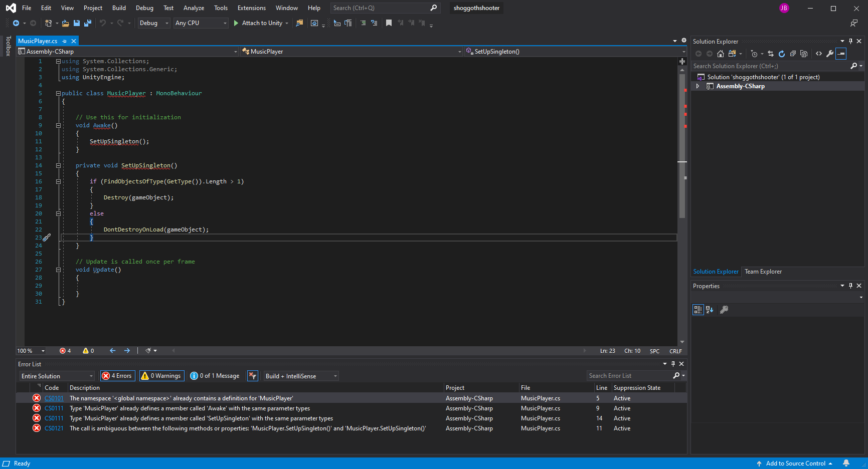Collapse All items in Solution Explorer
This screenshot has height=469, width=868.
[x=793, y=54]
